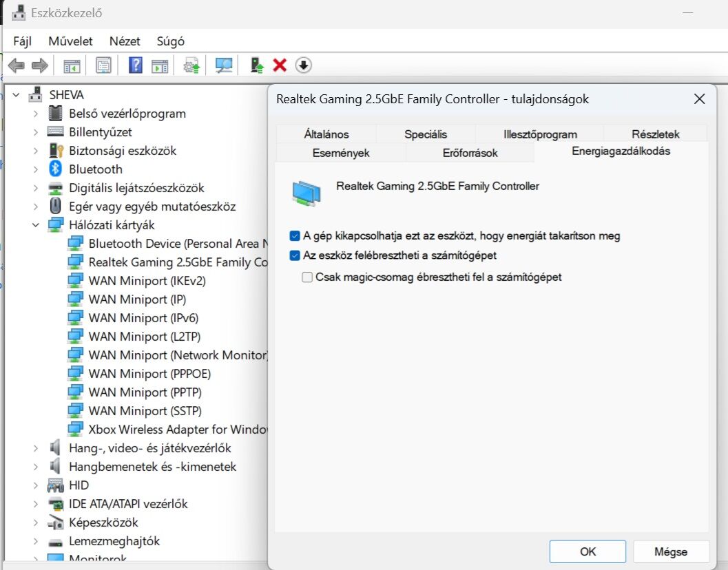This screenshot has height=570, width=728.
Task: Click the Back arrow toolbar icon
Action: (17, 65)
